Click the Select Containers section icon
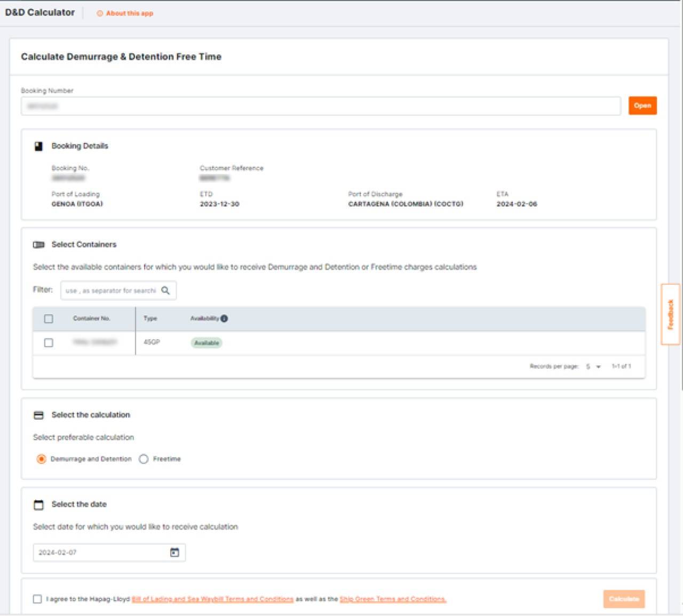 pos(39,244)
